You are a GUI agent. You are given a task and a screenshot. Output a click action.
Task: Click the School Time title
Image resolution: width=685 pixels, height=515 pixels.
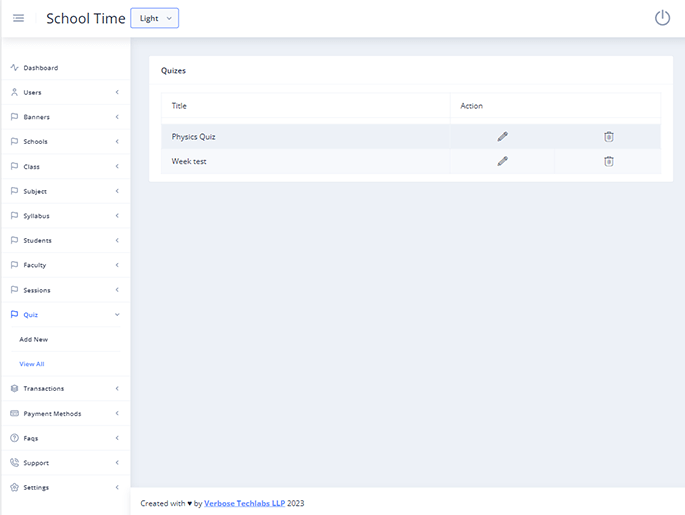tap(86, 18)
